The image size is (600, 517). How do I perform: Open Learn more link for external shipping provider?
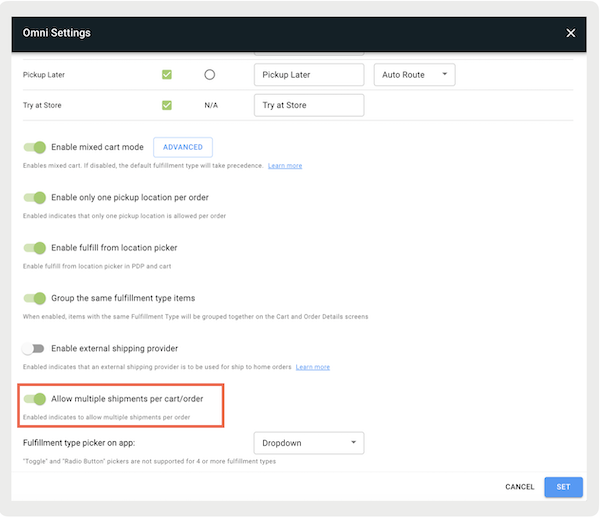(313, 367)
